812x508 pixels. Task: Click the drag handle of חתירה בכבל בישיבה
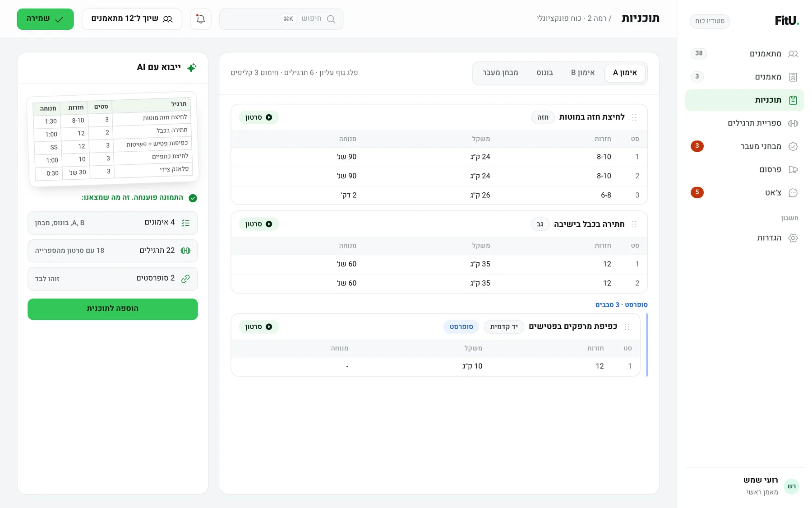click(x=634, y=224)
